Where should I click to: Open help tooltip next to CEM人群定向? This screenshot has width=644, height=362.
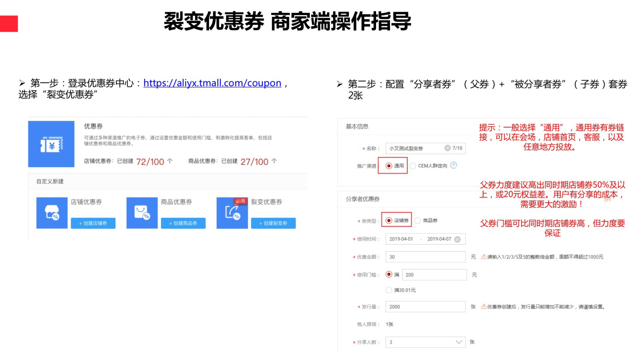(x=454, y=166)
